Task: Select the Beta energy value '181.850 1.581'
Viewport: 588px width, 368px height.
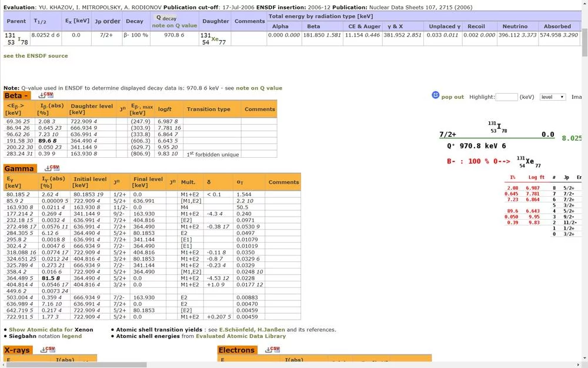Action: (x=322, y=35)
